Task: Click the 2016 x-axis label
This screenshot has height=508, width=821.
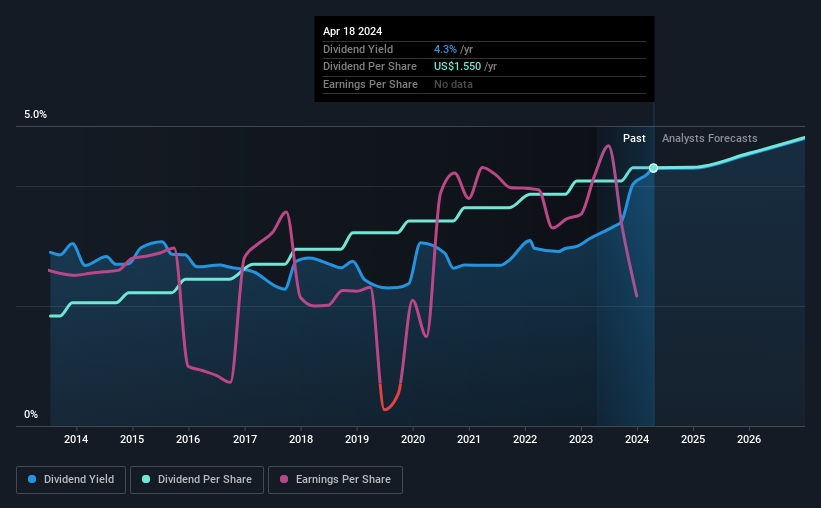Action: pyautogui.click(x=188, y=439)
